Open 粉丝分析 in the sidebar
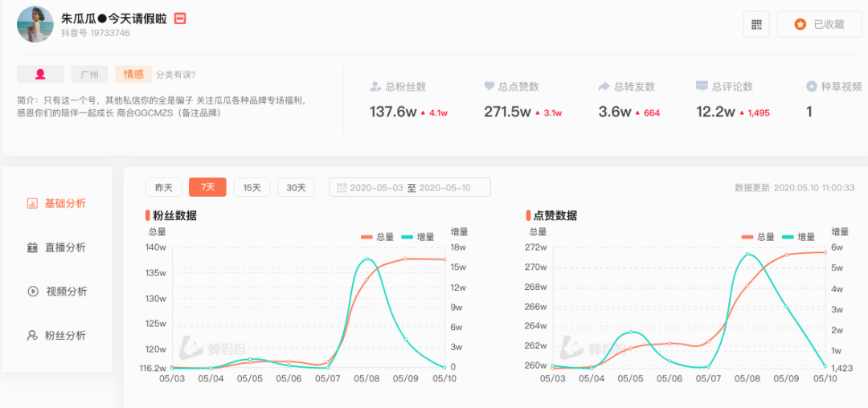The height and width of the screenshot is (408, 868). 56,336
